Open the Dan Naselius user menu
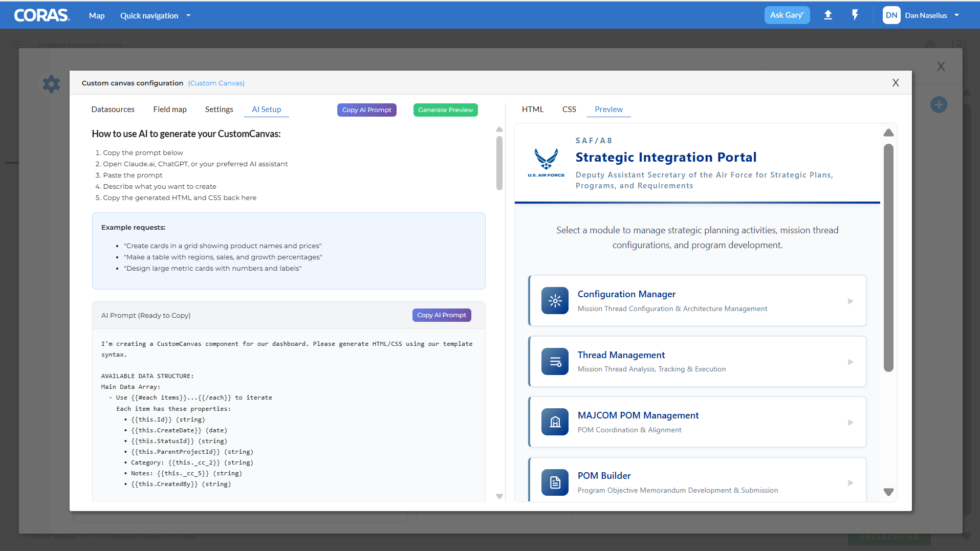980x551 pixels. click(x=931, y=15)
